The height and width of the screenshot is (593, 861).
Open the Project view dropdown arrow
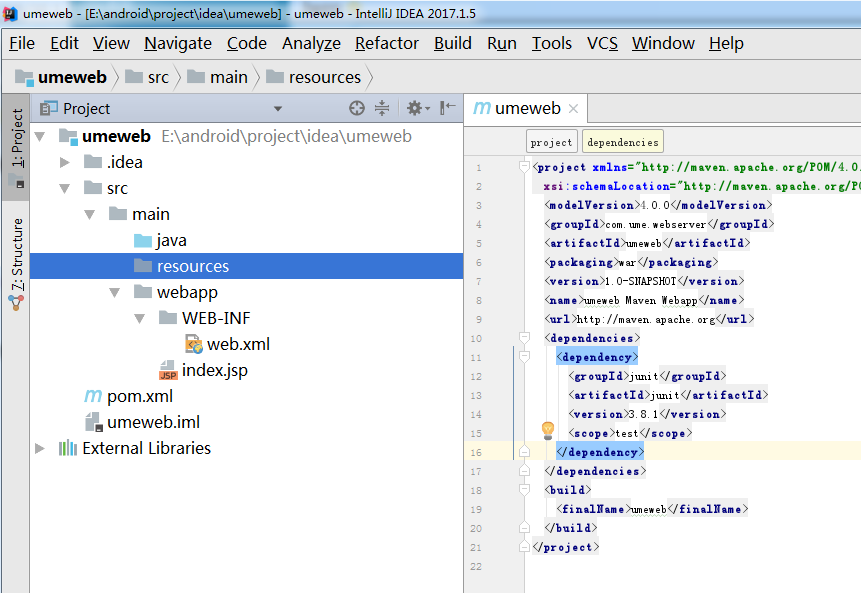tap(277, 108)
